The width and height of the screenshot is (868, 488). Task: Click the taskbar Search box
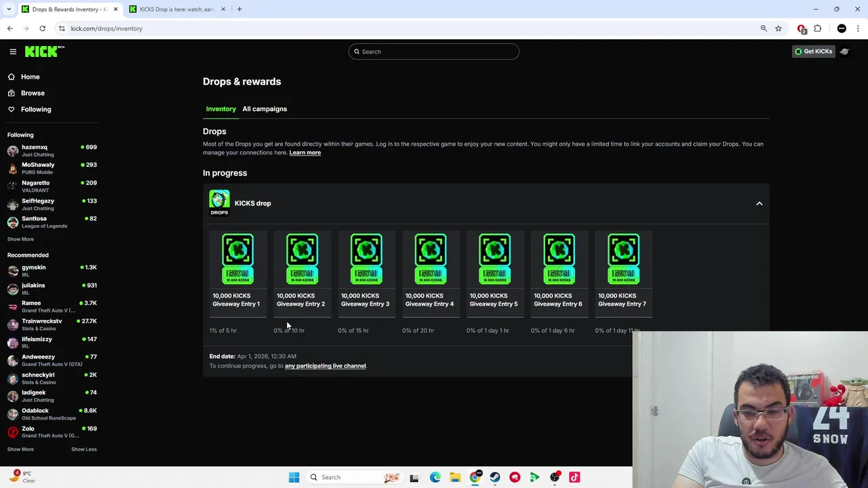[x=354, y=477]
